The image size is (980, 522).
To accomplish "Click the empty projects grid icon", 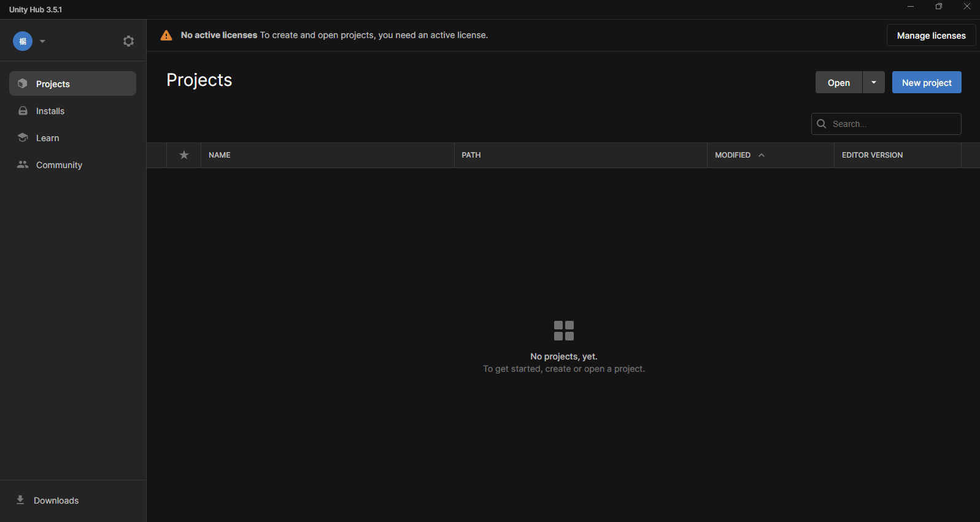I will click(x=564, y=331).
